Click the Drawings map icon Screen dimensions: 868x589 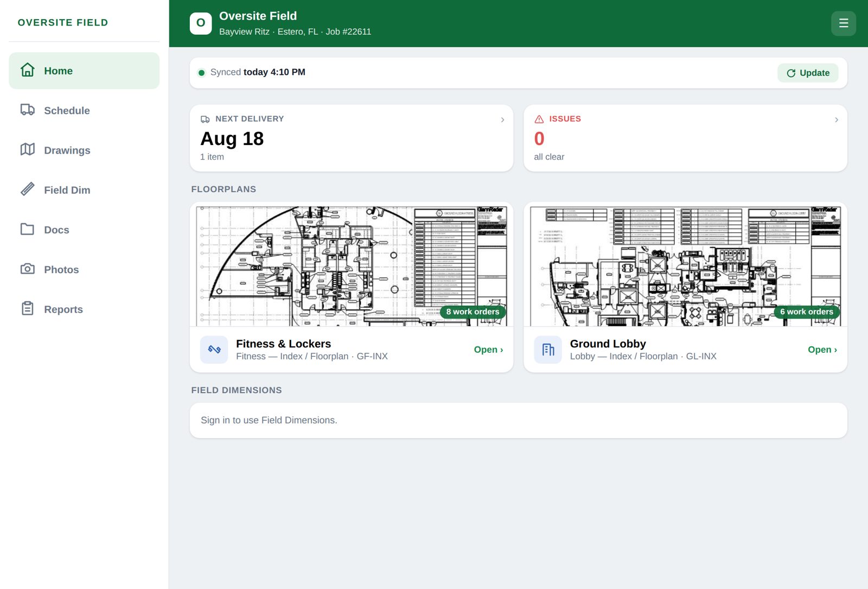pos(28,149)
